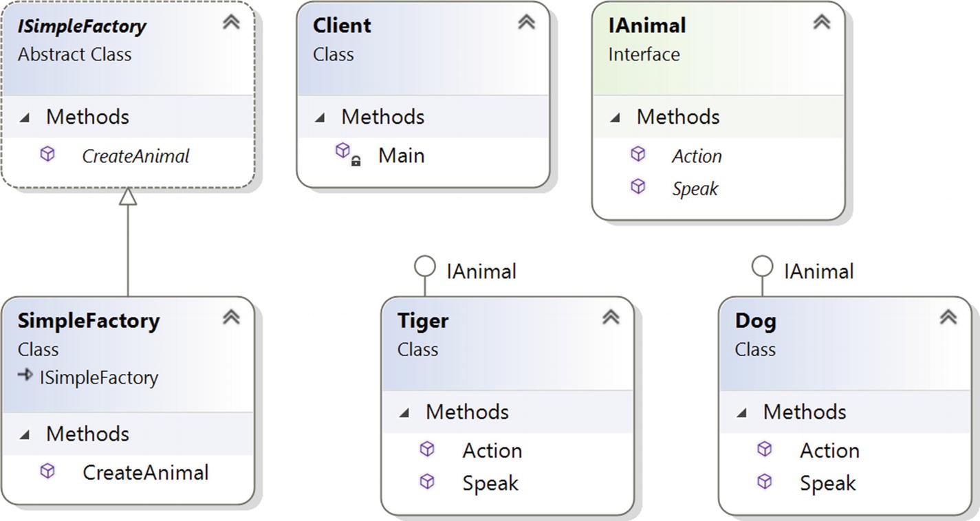Collapse the Dog class chevron
Screen dimensions: 980x521
tap(948, 317)
